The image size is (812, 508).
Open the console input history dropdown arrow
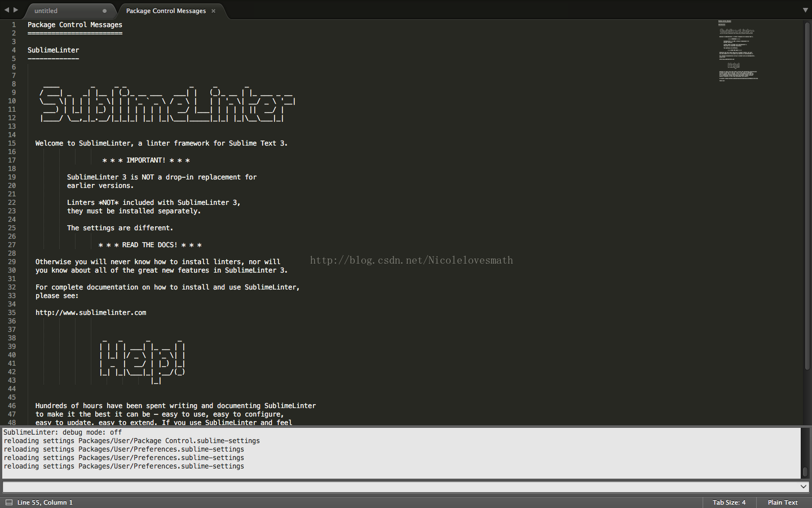(x=804, y=487)
